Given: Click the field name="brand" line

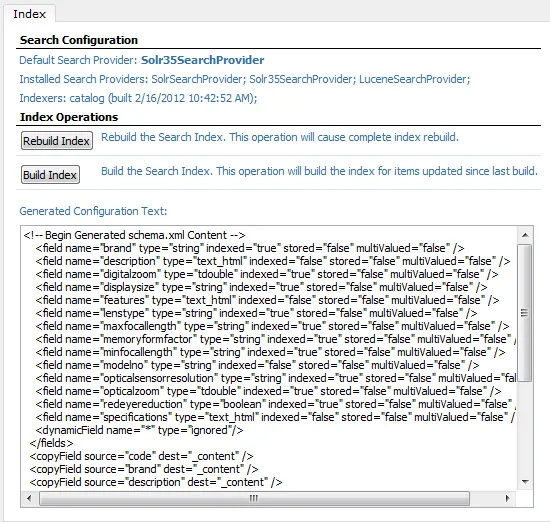Looking at the screenshot, I should point(250,248).
